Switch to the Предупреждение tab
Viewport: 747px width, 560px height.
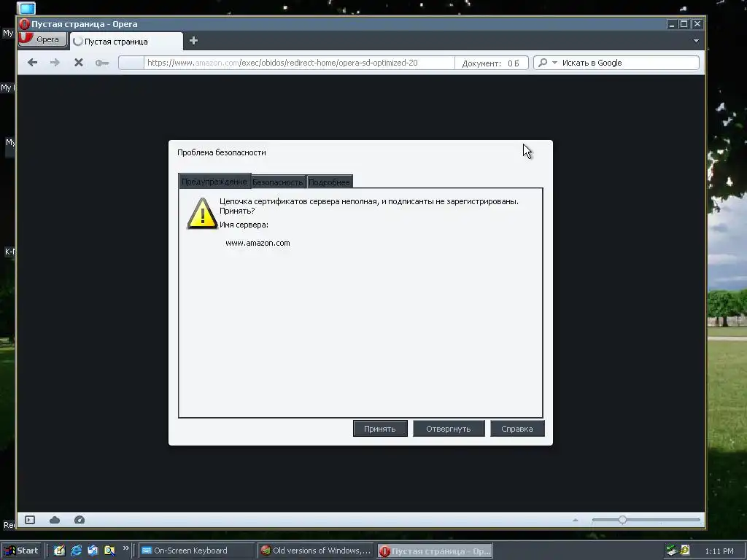pyautogui.click(x=214, y=182)
